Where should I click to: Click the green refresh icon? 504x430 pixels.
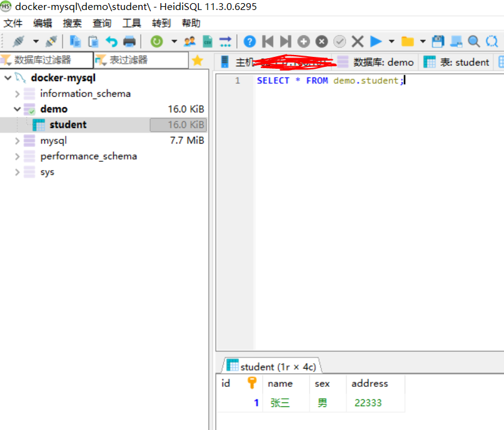click(157, 41)
